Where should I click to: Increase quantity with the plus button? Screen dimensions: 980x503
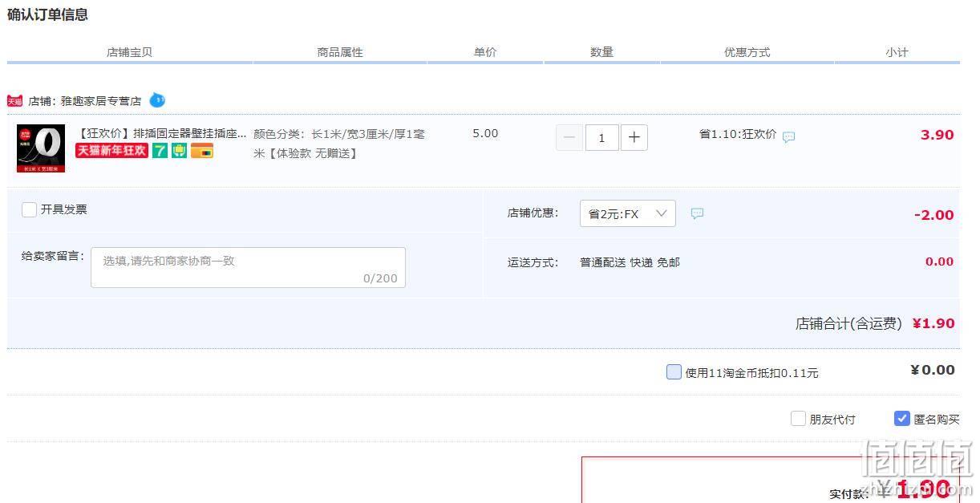[634, 137]
